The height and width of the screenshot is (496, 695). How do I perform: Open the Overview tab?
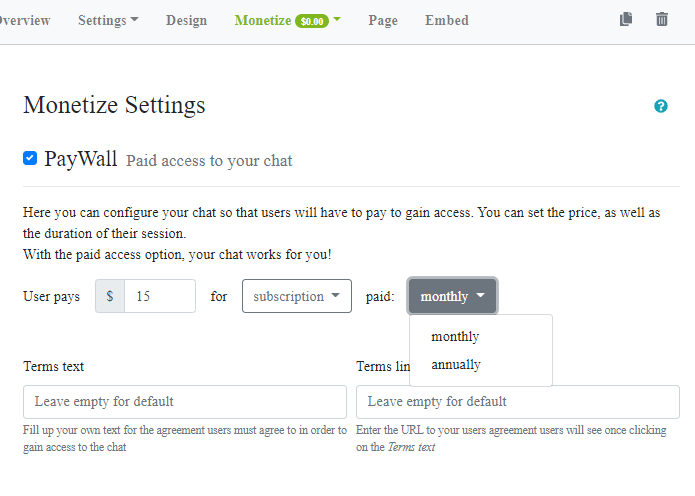point(24,20)
